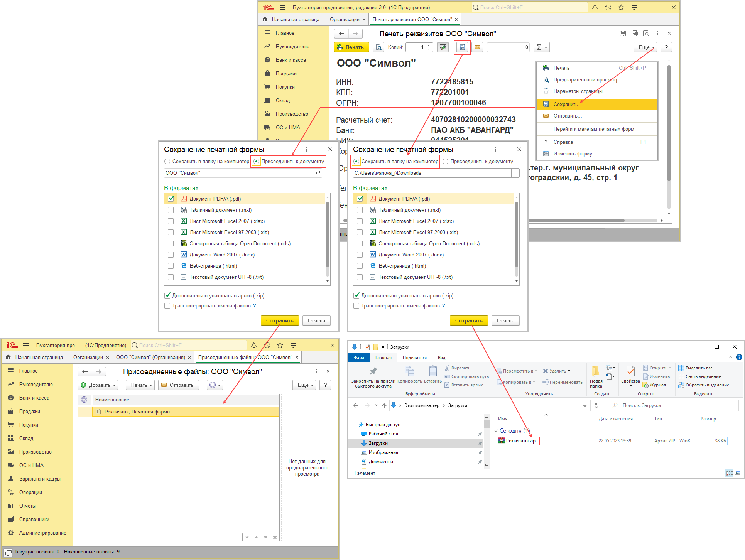Open Администрирование section in bottom sidebar
The image size is (745, 560).
pos(42,533)
